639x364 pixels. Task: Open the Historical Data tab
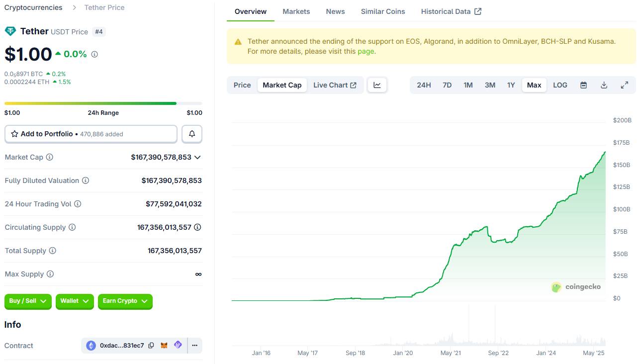[x=451, y=11]
